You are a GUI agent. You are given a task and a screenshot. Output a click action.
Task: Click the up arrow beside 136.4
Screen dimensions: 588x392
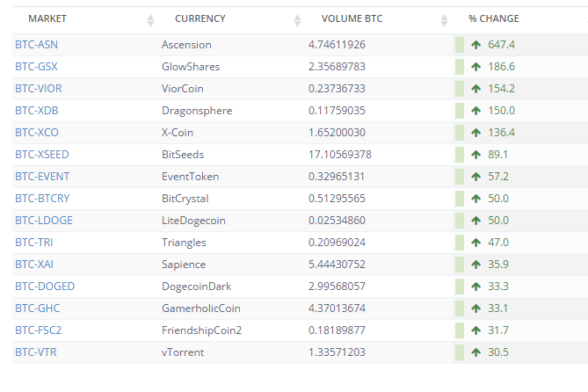point(475,133)
